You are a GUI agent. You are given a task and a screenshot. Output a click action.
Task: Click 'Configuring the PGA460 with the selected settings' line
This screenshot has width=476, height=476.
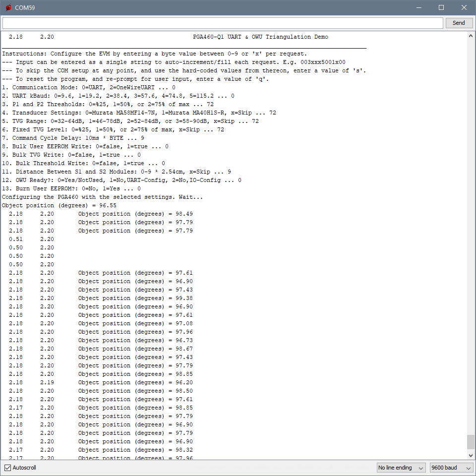coord(102,197)
